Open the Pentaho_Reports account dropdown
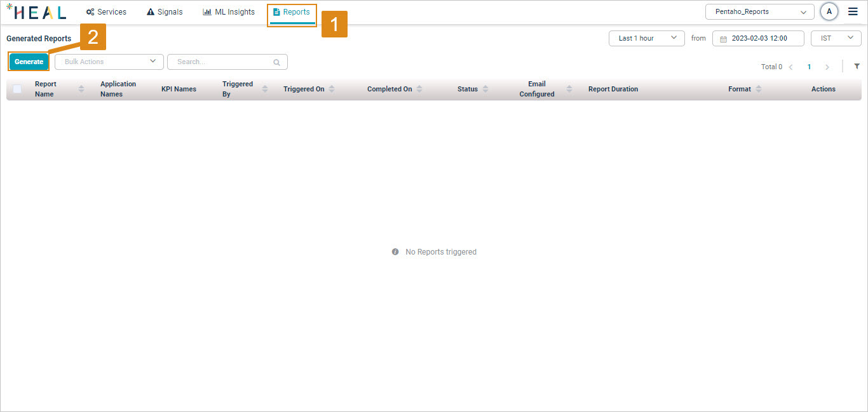 (760, 11)
